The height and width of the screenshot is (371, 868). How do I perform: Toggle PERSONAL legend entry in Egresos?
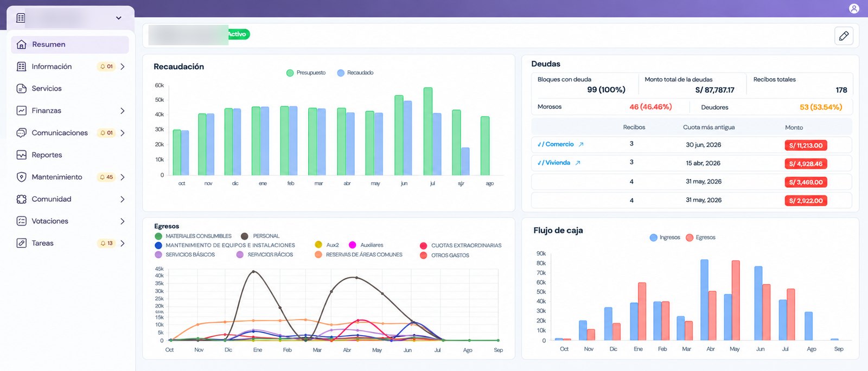260,236
